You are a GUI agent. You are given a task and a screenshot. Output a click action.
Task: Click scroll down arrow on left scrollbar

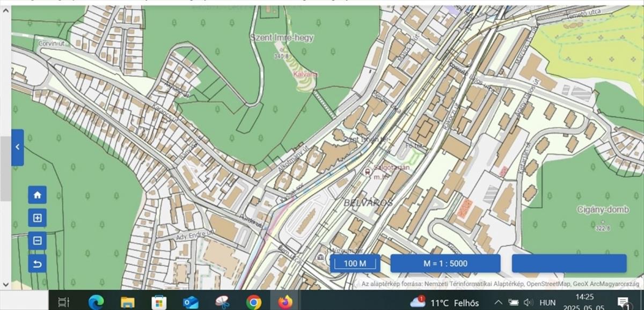(x=5, y=284)
